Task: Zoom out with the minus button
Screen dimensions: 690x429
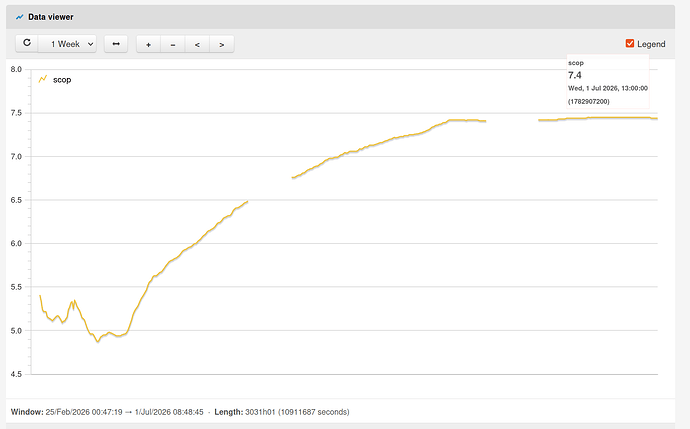Action: click(x=173, y=44)
